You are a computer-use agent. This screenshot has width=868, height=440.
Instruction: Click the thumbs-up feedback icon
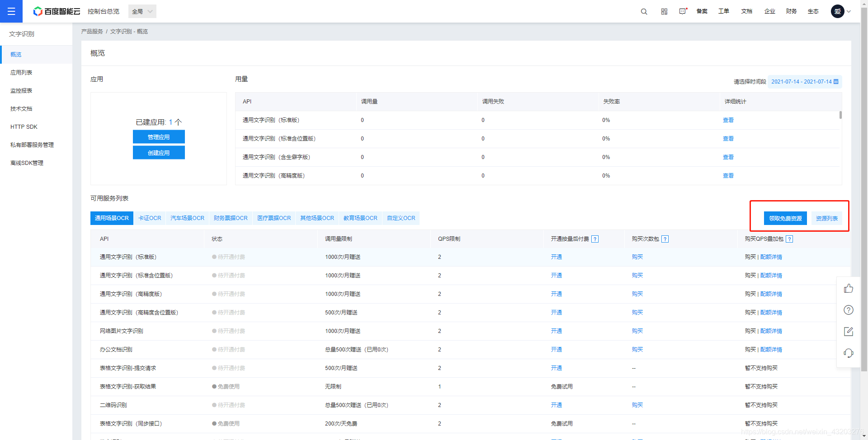pos(849,288)
